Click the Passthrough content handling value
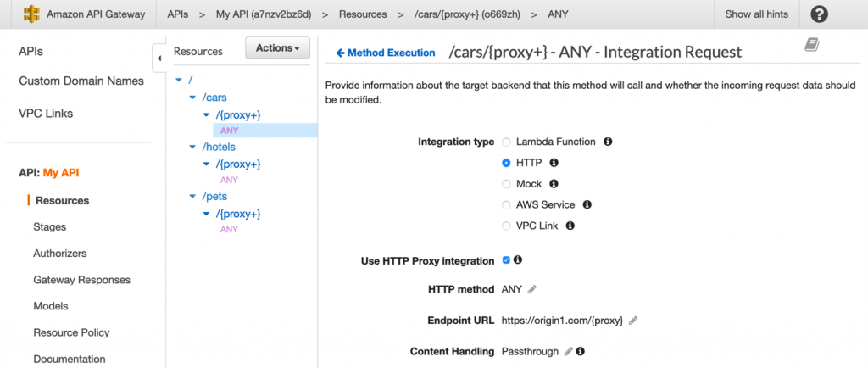Image resolution: width=868 pixels, height=368 pixels. click(531, 351)
